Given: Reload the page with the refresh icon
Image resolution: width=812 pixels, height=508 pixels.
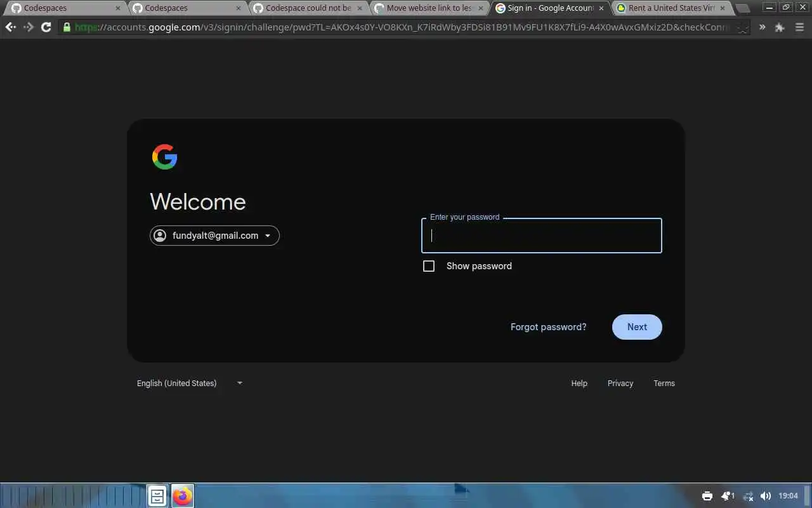Looking at the screenshot, I should (46, 27).
